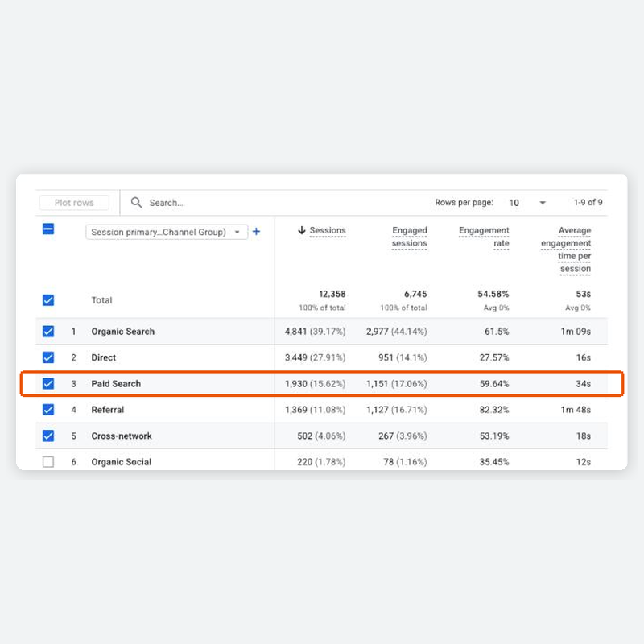Check the Organic Social row checkbox

48,461
